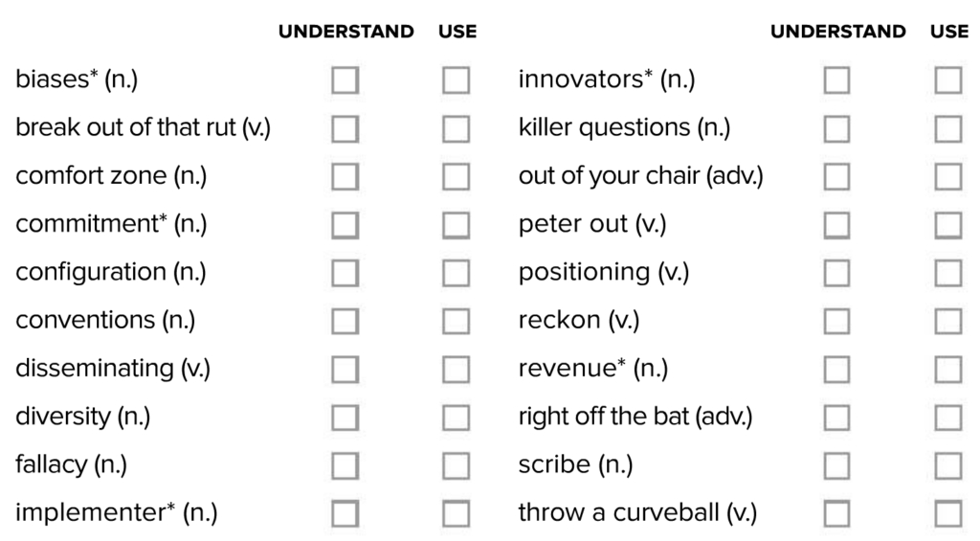The width and height of the screenshot is (980, 541).
Task: Tick Understand for break out of that rut
Action: 345,128
